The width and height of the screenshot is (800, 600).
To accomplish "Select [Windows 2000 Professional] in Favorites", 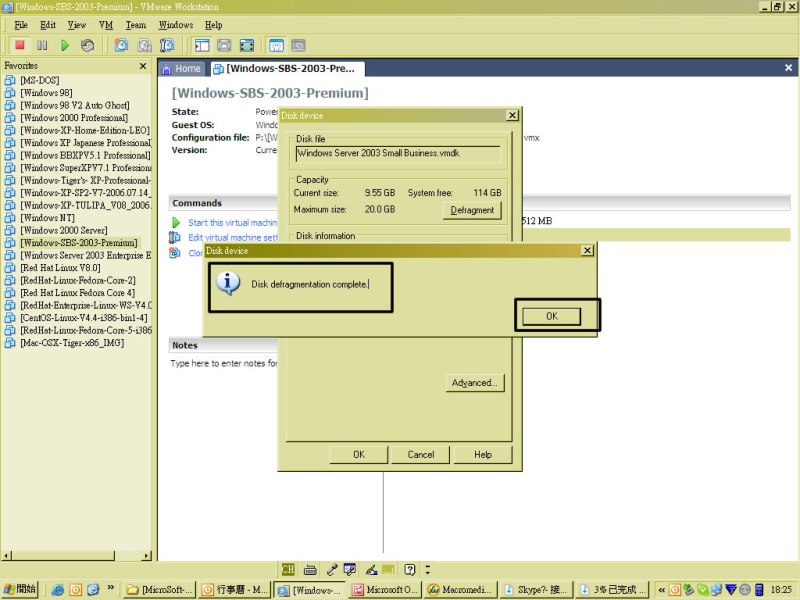I will [74, 118].
